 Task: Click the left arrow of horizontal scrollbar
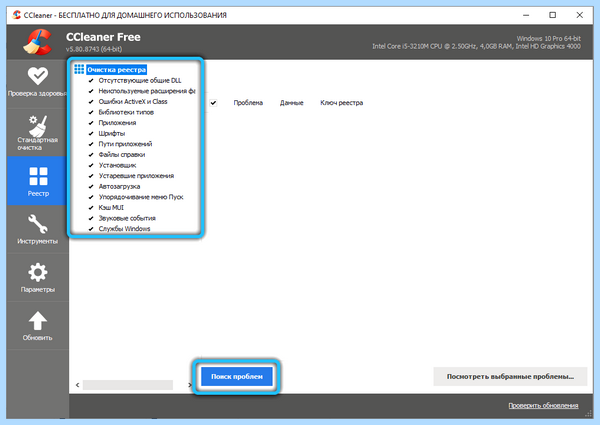pyautogui.click(x=78, y=385)
